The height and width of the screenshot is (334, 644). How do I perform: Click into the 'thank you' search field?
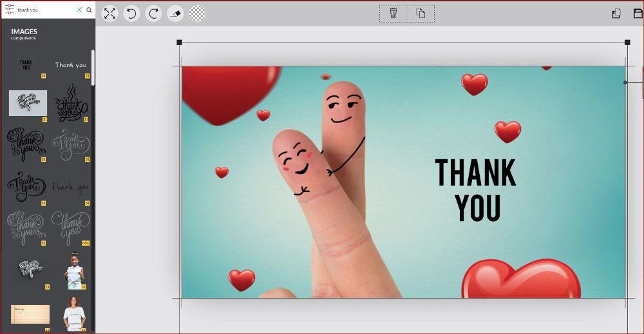[x=46, y=10]
